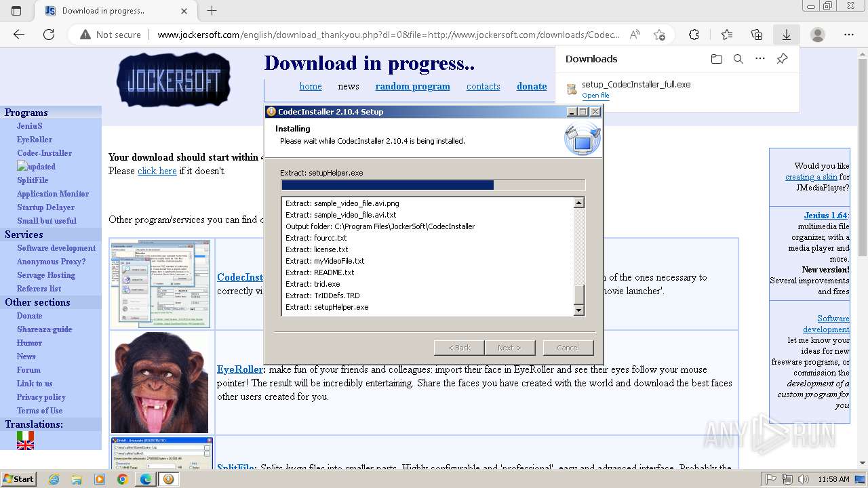Switch to CodecInstaller setup taskbar button
868x488 pixels.
168,479
